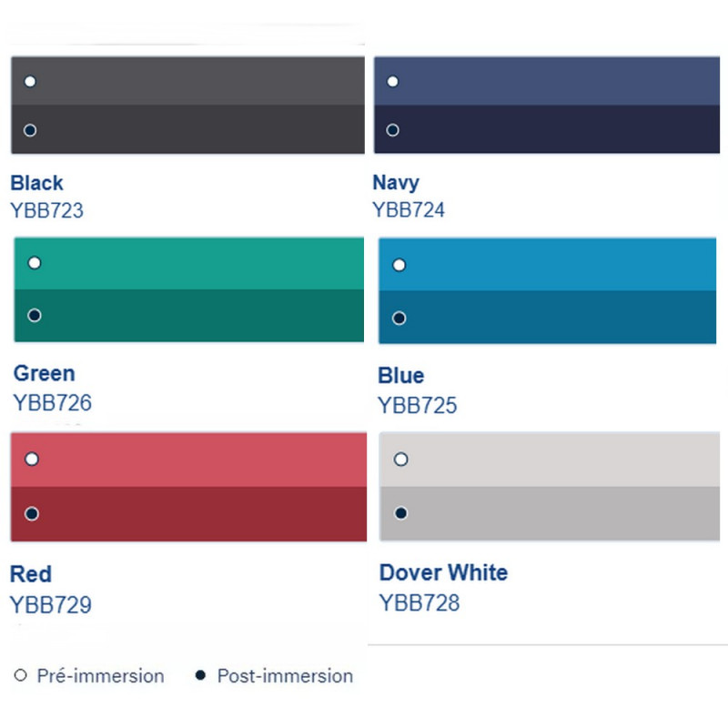
Task: Select the Navy post-immersion dark dot
Action: [x=393, y=130]
